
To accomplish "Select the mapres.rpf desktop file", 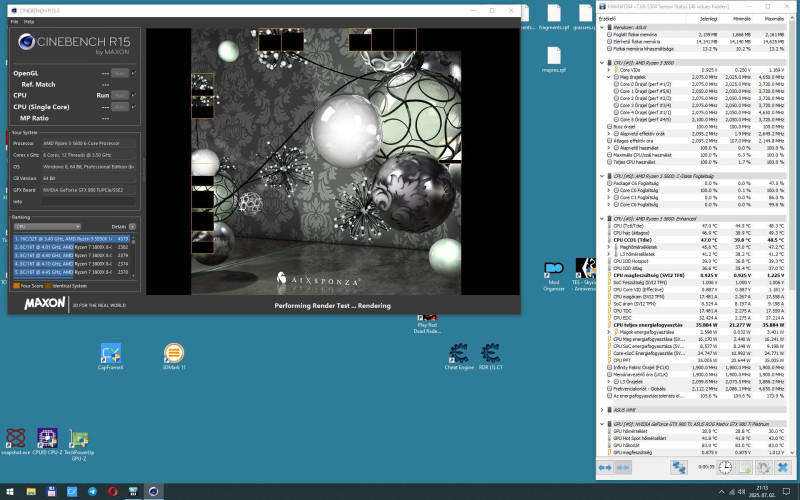I will (554, 60).
